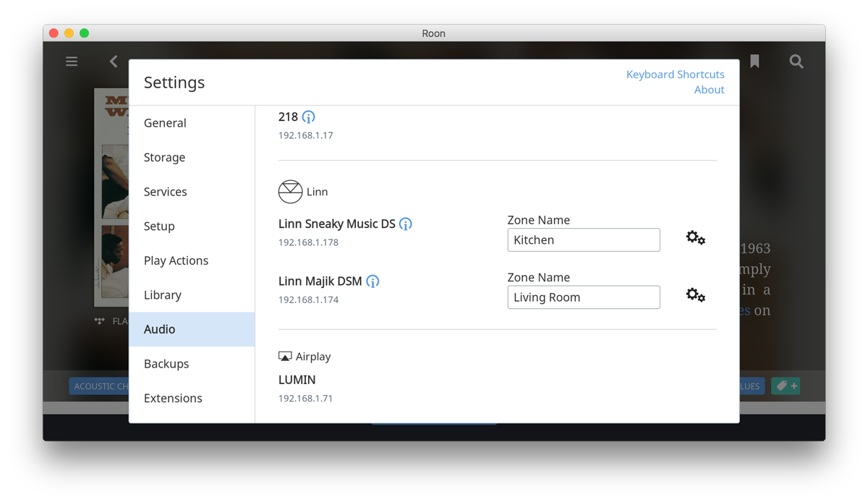Open the bookmark icon
This screenshot has height=497, width=868.
754,61
